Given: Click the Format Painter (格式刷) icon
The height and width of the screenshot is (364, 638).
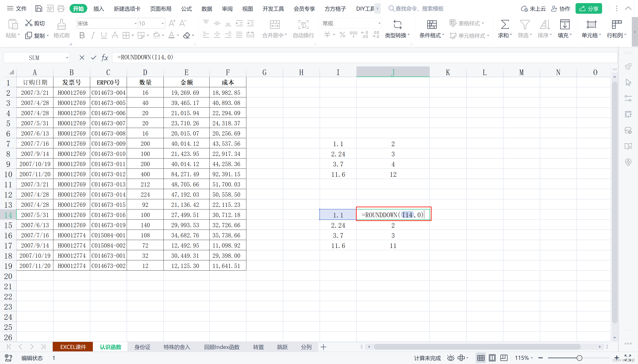Looking at the screenshot, I should point(61,25).
